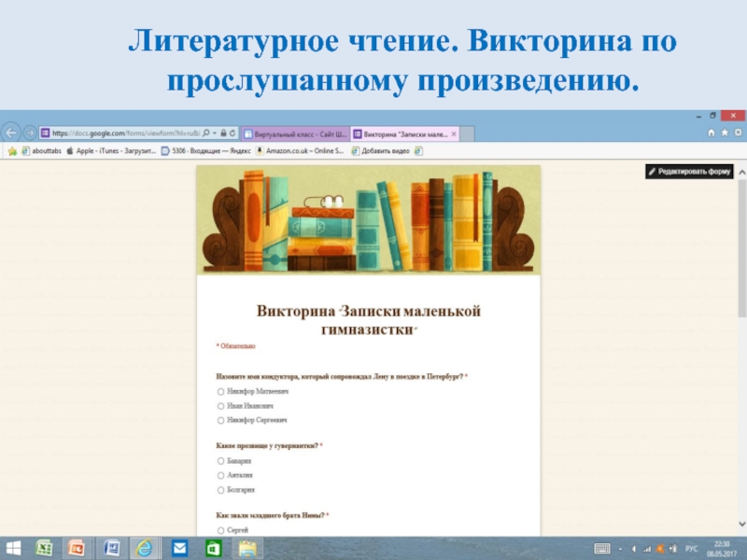This screenshot has height=560, width=747.
Task: Open Excel from the taskbar
Action: pyautogui.click(x=44, y=547)
